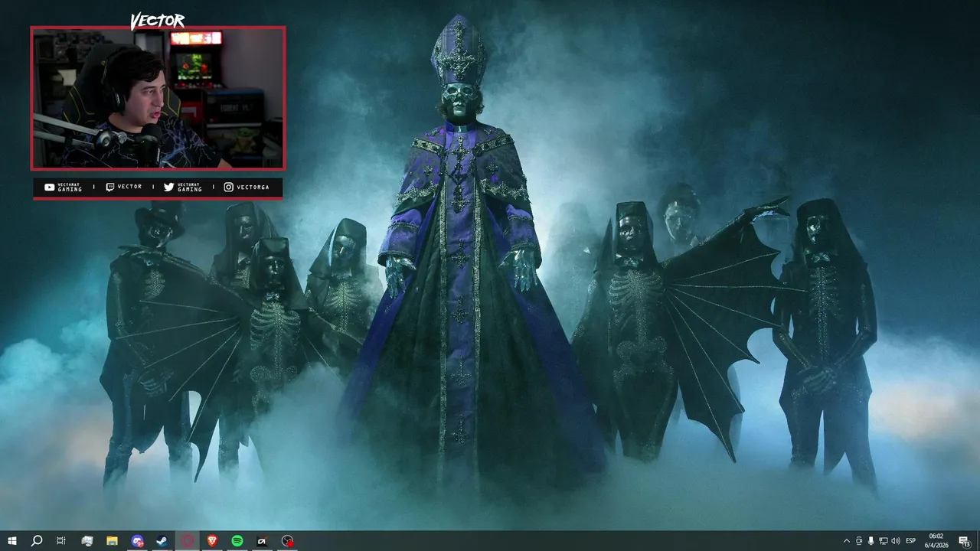Open the clock showing 06:02
The image size is (980, 551).
coord(936,541)
